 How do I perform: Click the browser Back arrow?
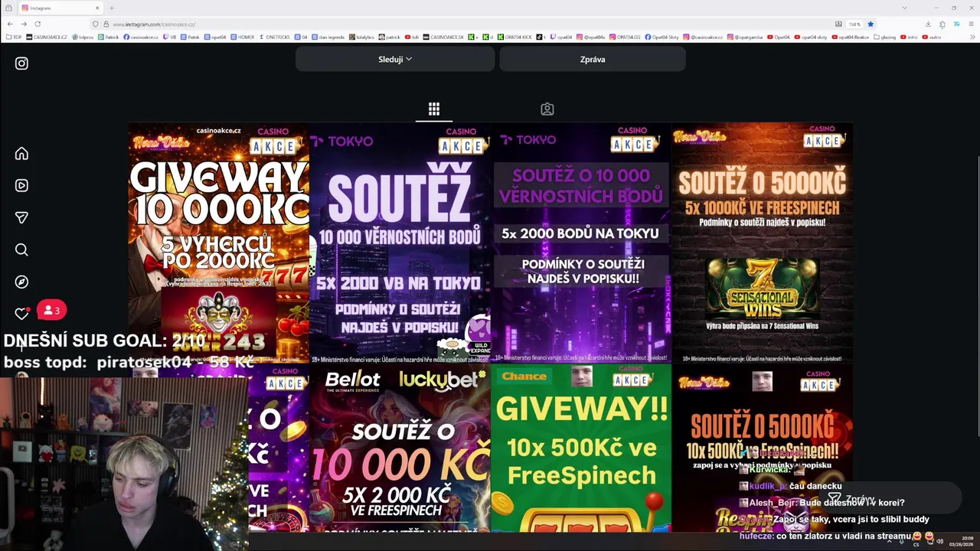tap(10, 24)
